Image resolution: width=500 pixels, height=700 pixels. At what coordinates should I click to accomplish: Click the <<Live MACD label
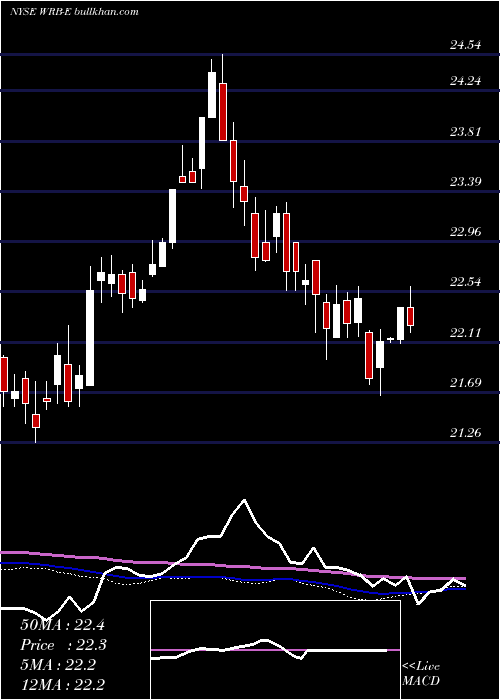(421, 674)
